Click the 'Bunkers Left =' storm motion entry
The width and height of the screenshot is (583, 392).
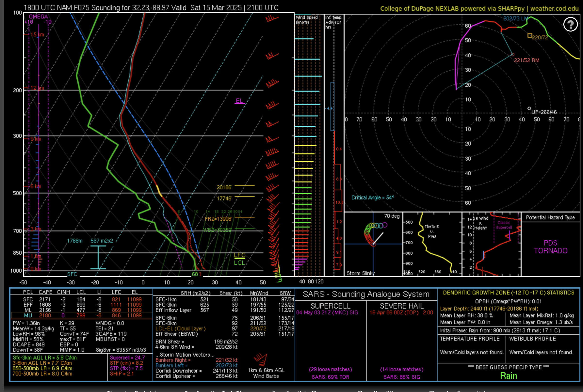pos(196,366)
